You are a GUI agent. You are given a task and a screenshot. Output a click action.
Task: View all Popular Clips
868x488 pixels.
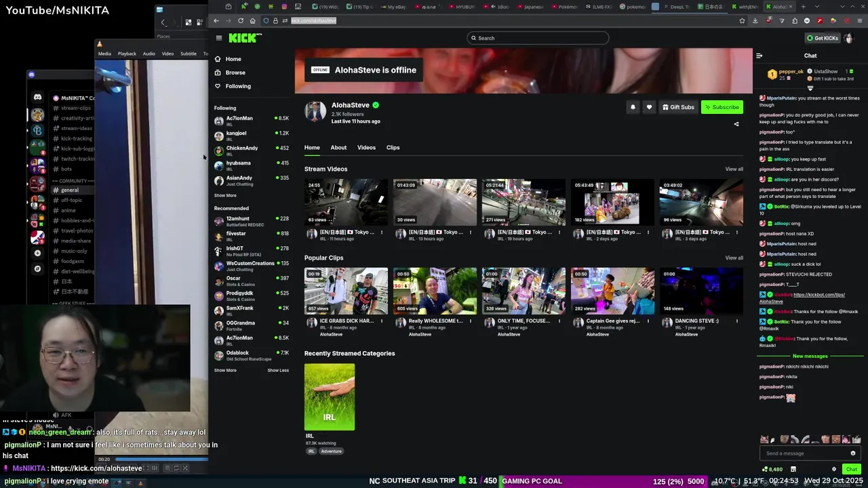(x=734, y=258)
